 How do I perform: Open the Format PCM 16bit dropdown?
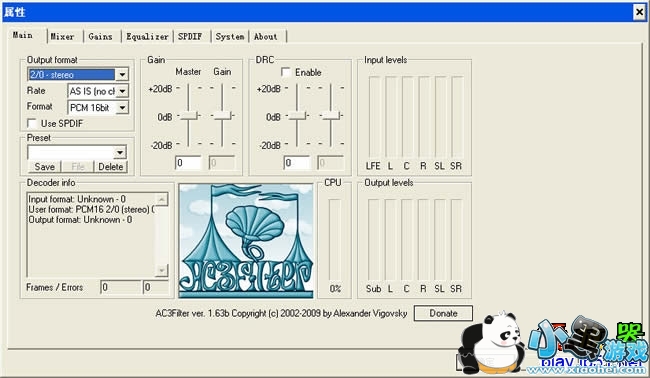point(122,108)
